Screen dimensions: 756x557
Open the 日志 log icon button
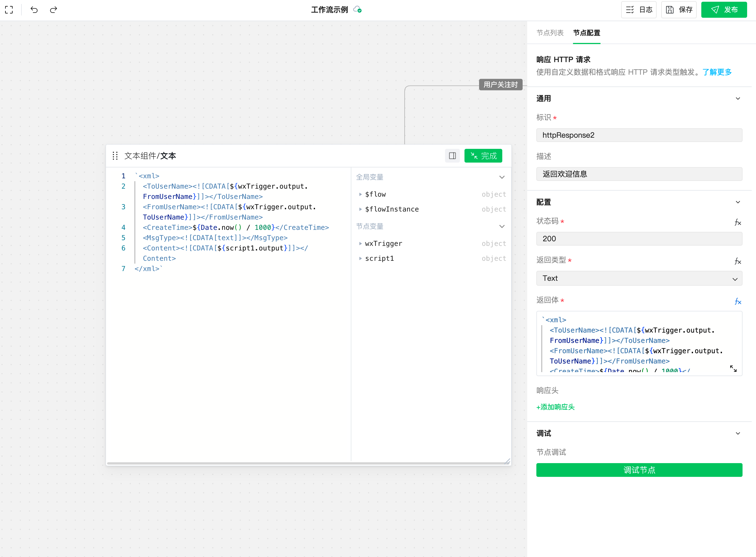coord(639,10)
